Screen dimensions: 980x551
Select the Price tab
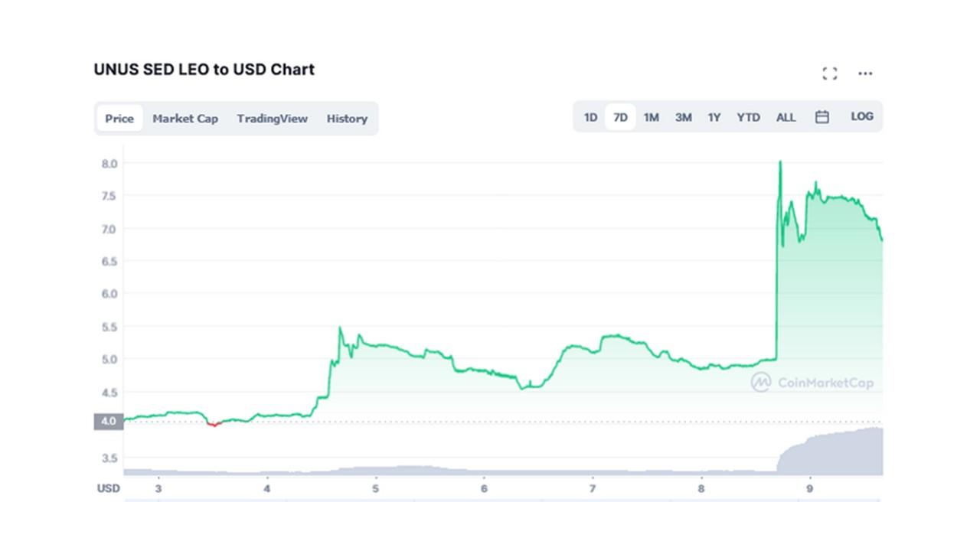click(x=119, y=119)
